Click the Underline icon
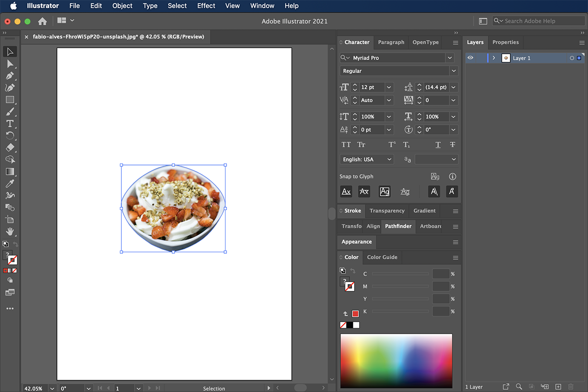 point(438,145)
